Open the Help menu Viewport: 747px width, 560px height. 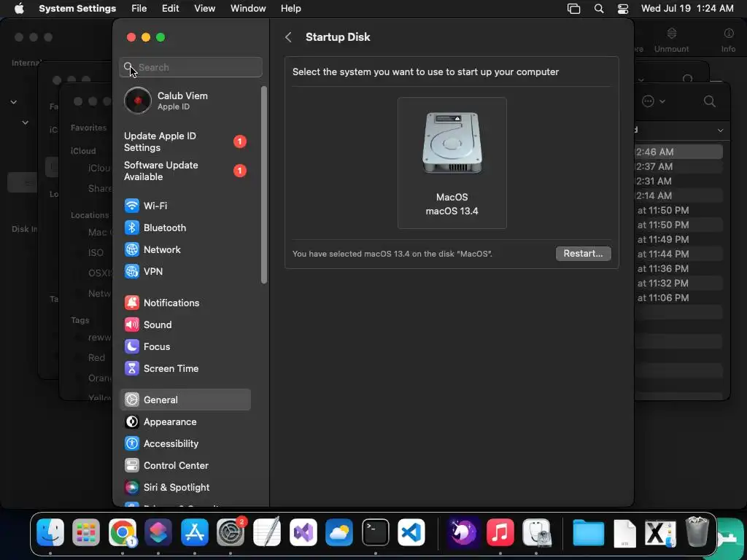click(x=290, y=9)
